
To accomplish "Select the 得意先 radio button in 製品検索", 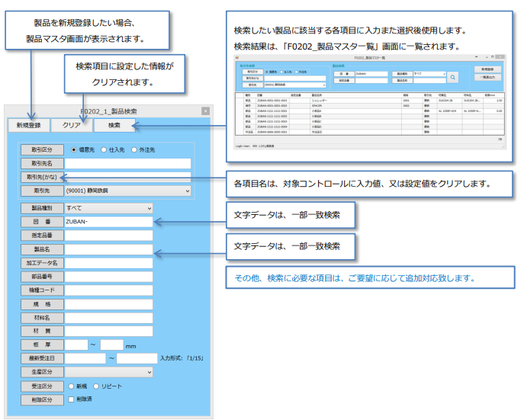I will [74, 150].
